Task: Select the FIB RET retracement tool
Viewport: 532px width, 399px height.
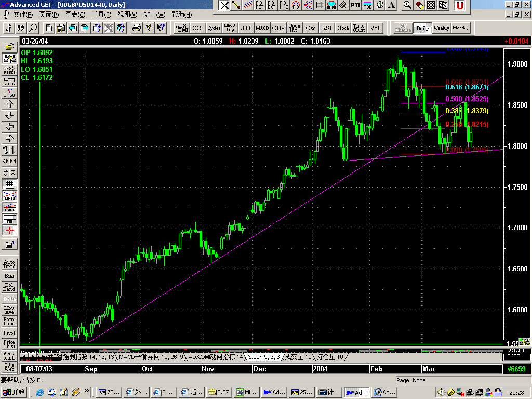Action: (259, 5)
